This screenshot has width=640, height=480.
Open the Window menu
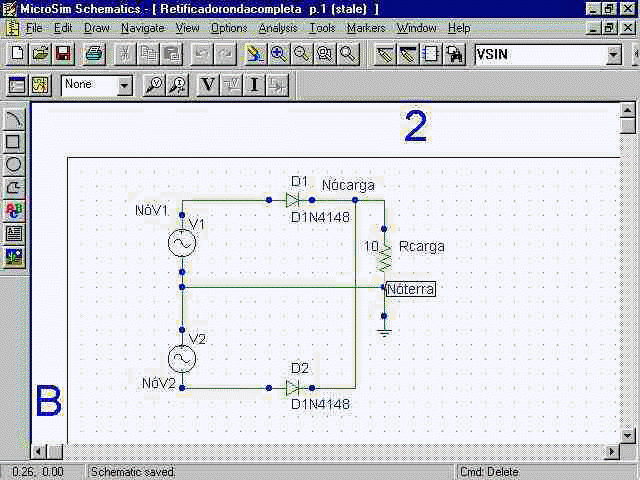[x=417, y=28]
